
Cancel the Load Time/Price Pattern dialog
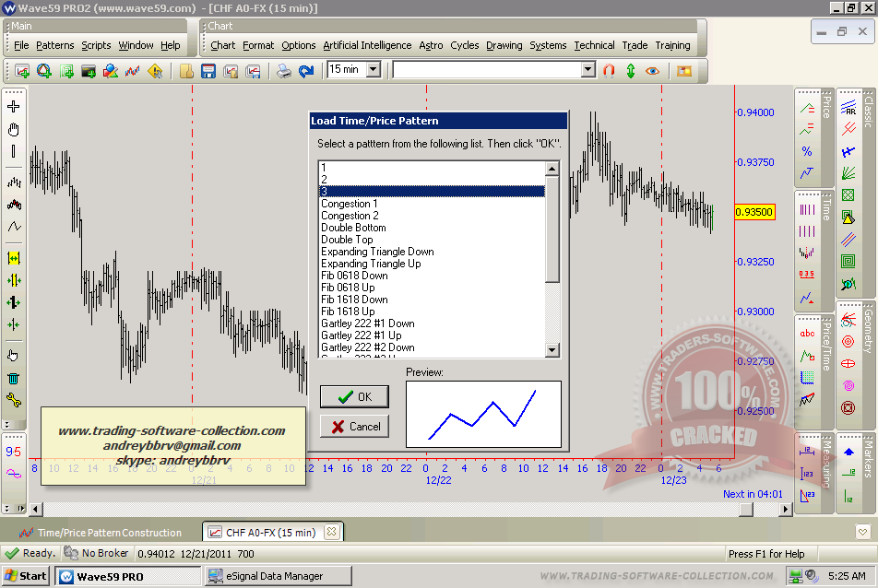(354, 427)
